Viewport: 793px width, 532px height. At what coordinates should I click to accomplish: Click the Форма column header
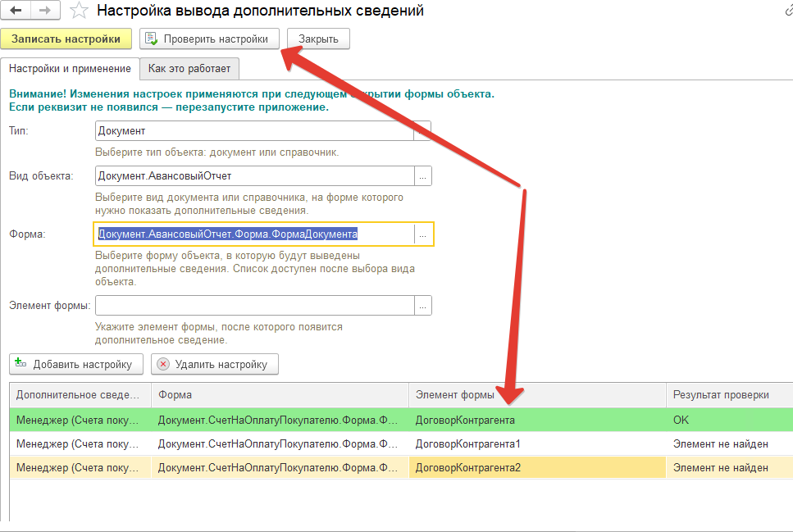280,395
